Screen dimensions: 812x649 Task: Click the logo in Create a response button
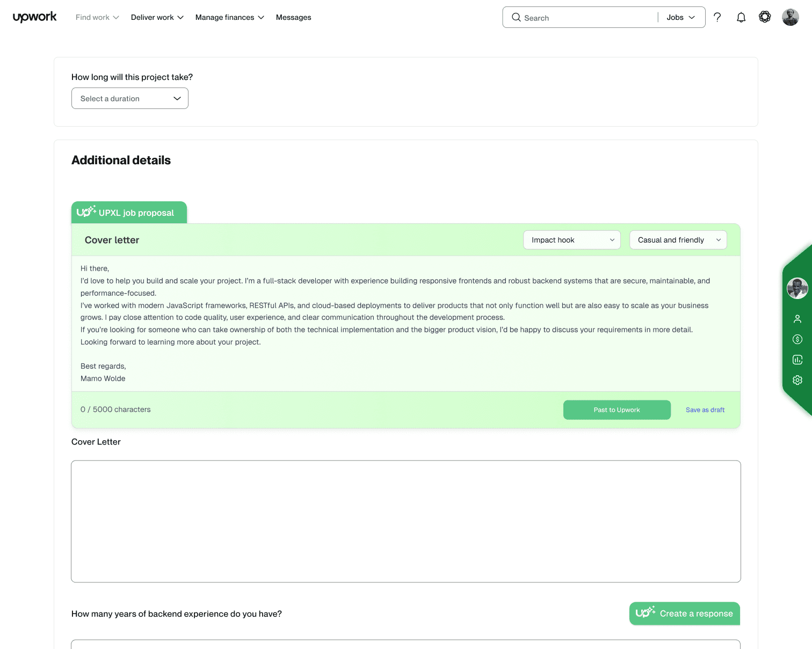click(646, 612)
